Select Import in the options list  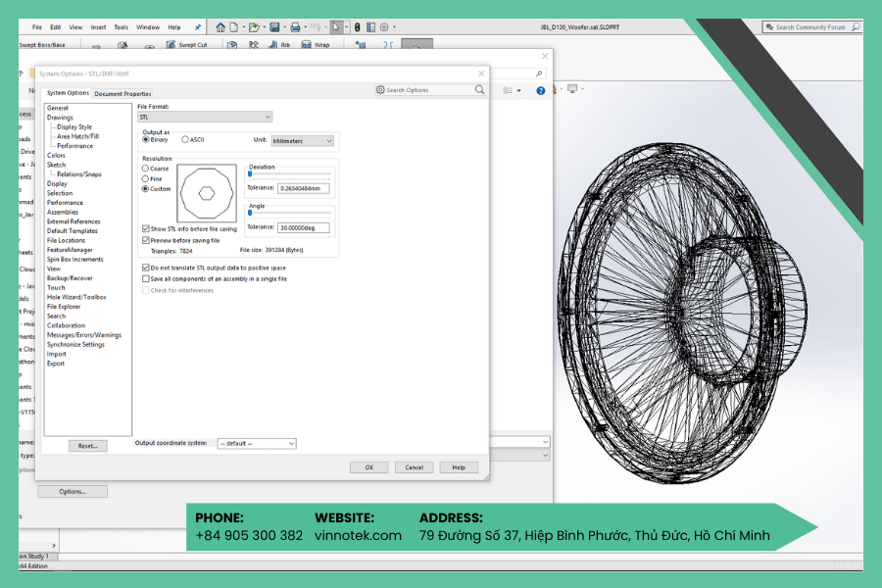pyautogui.click(x=56, y=354)
